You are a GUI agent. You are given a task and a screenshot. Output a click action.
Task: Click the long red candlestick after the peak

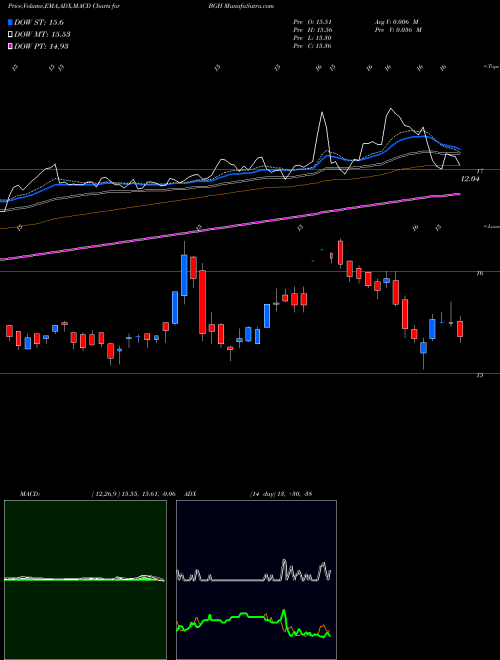(202, 302)
